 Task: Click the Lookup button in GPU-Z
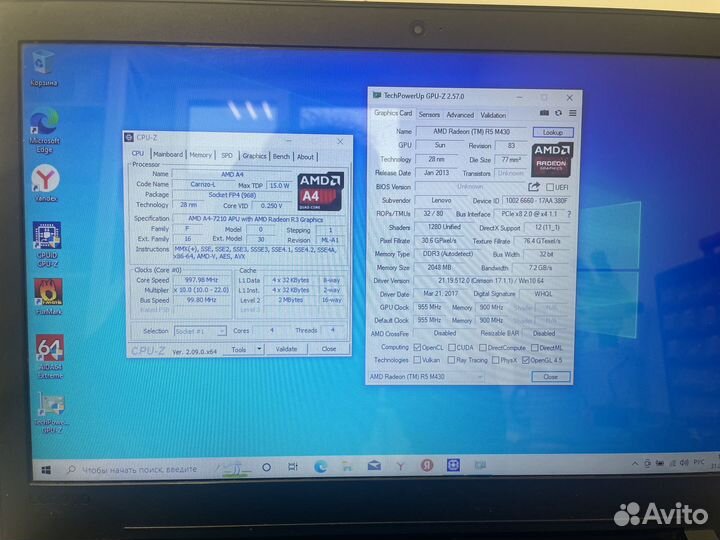click(553, 132)
